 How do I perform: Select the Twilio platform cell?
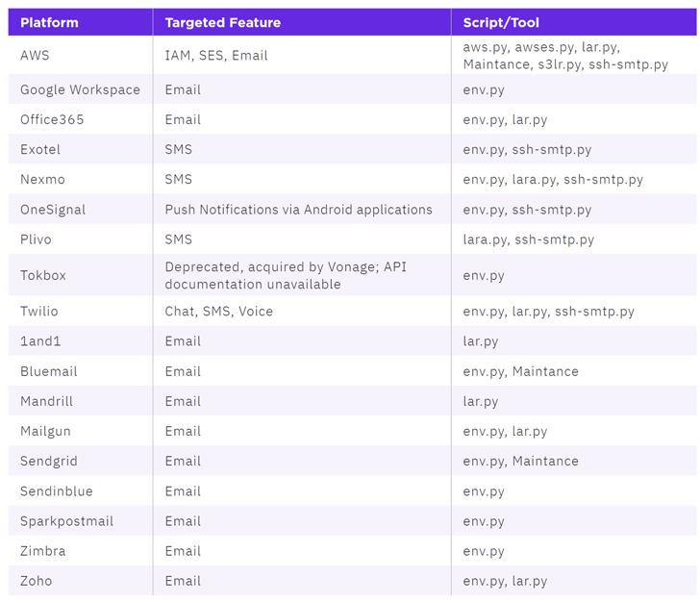[x=39, y=312]
